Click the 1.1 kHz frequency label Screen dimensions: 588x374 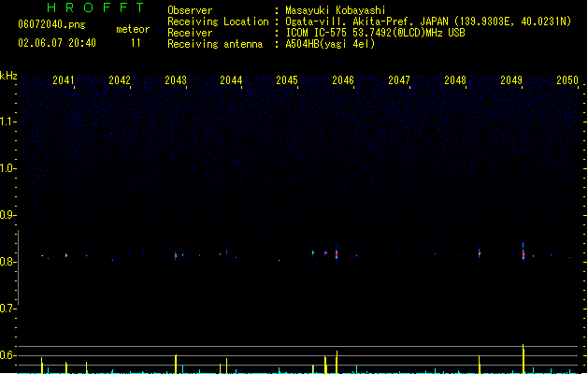pos(7,122)
